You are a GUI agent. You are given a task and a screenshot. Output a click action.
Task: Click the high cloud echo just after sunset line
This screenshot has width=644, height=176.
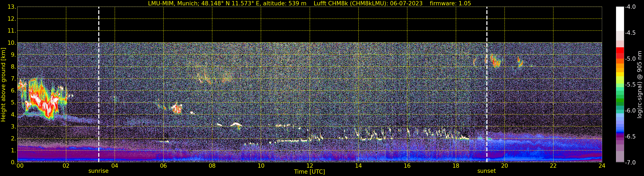(496, 61)
